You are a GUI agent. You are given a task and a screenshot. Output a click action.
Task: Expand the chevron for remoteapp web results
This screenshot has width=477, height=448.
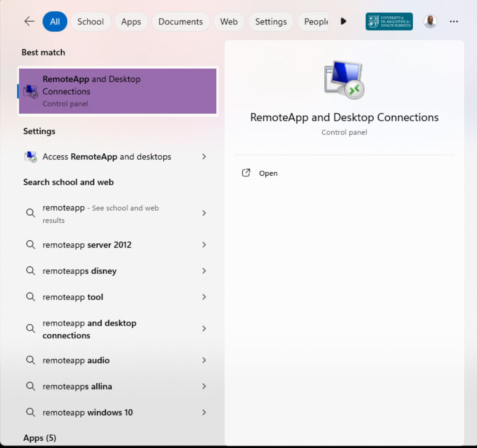pos(204,213)
